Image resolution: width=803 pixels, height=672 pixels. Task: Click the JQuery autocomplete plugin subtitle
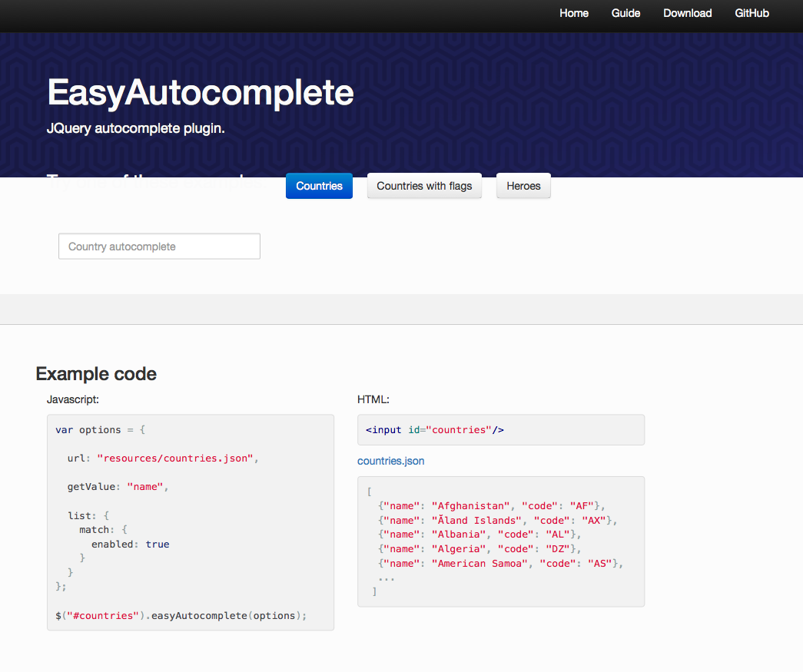(x=135, y=128)
